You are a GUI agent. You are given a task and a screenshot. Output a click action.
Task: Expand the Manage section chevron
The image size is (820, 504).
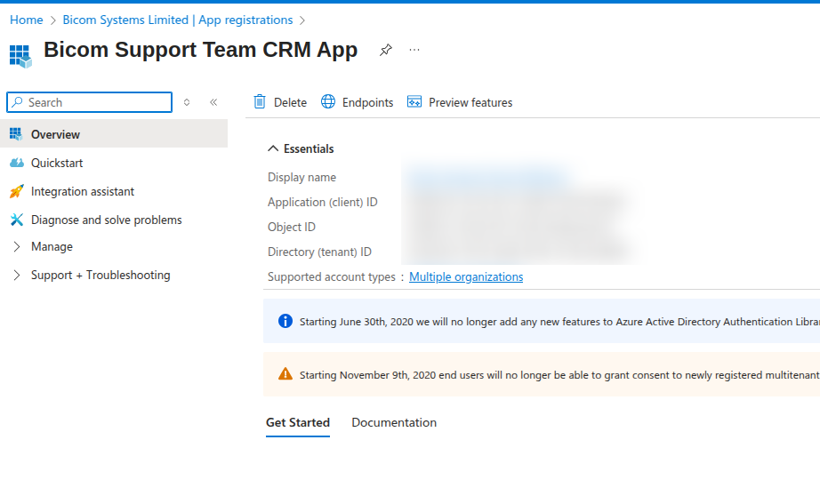(x=17, y=246)
